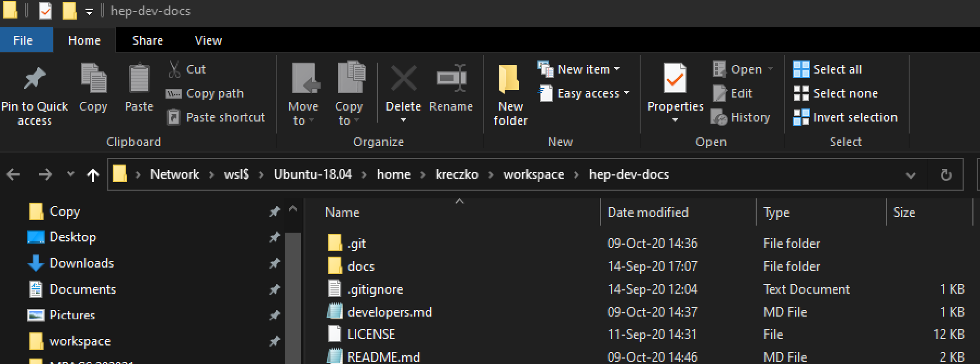Click the Cut scissors icon
This screenshot has width=980, height=364.
[174, 69]
